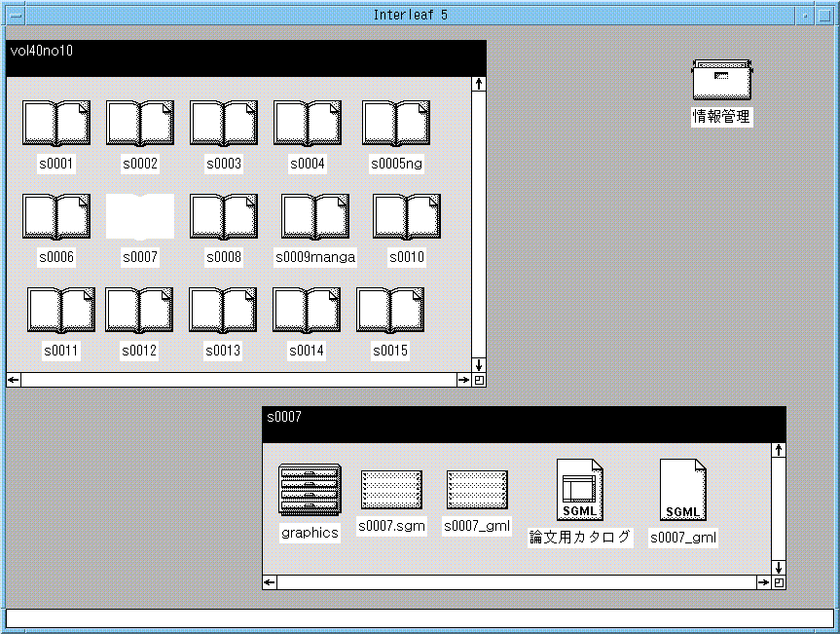Open the s0001 book icon
This screenshot has height=634, width=840.
[x=56, y=124]
